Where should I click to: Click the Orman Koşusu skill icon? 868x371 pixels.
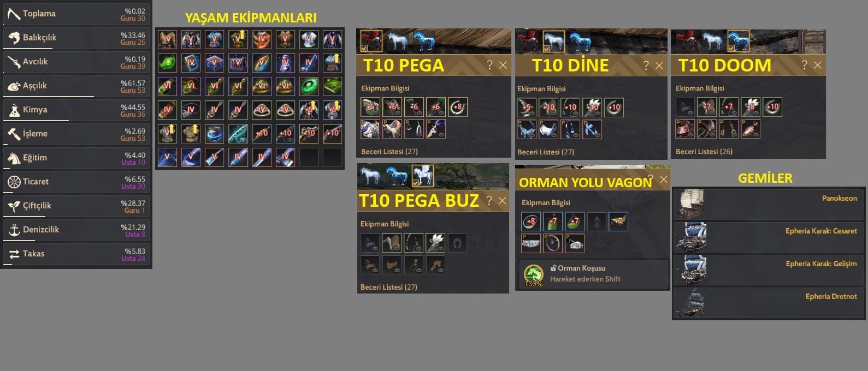click(534, 274)
